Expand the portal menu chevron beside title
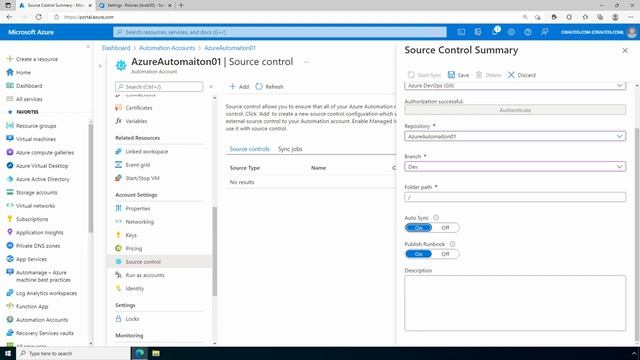 click(100, 66)
